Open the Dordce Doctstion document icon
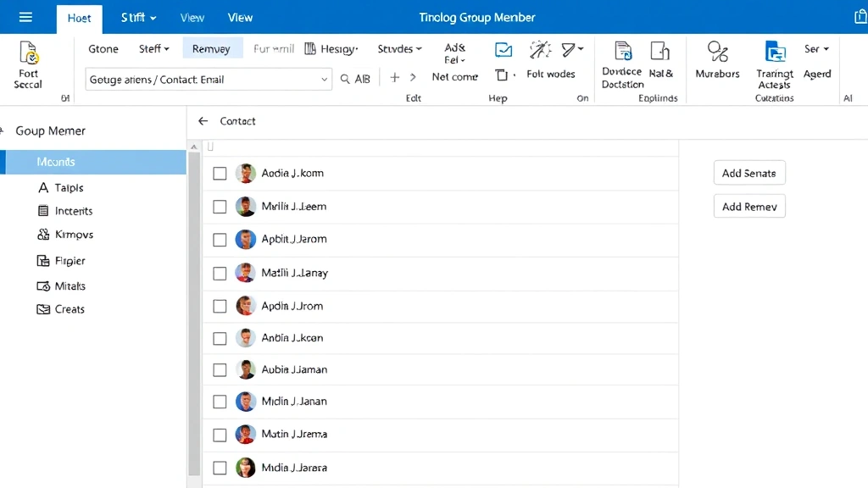This screenshot has height=488, width=868. 622,51
